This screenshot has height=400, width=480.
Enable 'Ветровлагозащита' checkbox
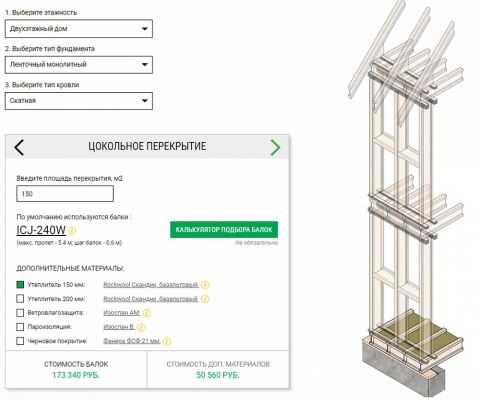20,313
